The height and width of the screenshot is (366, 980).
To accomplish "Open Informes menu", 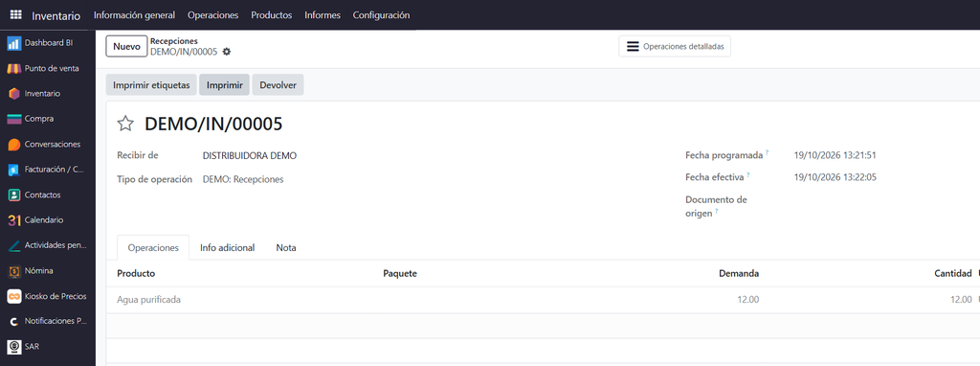I will (323, 15).
